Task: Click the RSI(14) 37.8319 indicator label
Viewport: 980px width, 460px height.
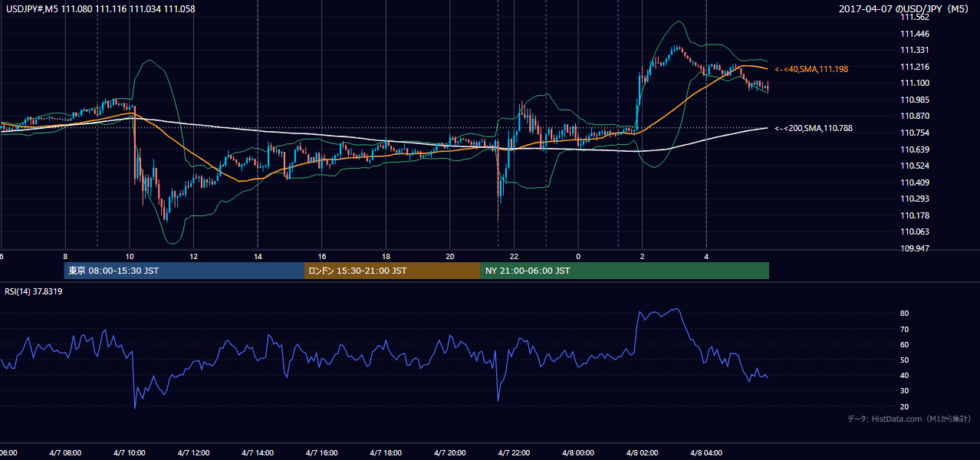Action: [x=35, y=291]
